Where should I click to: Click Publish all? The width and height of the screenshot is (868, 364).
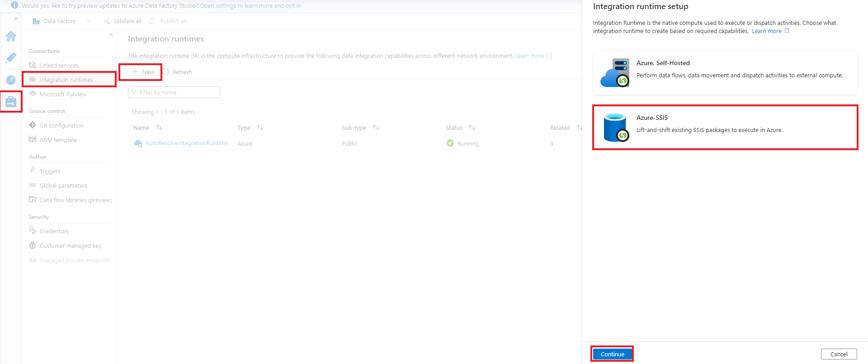tap(168, 21)
